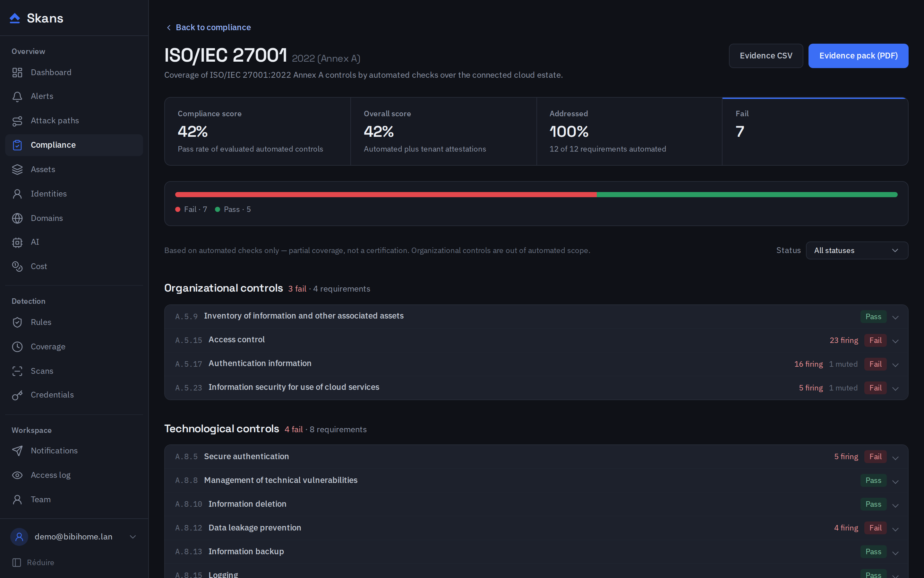This screenshot has width=924, height=578.
Task: Click the Credentials key icon
Action: 17,395
